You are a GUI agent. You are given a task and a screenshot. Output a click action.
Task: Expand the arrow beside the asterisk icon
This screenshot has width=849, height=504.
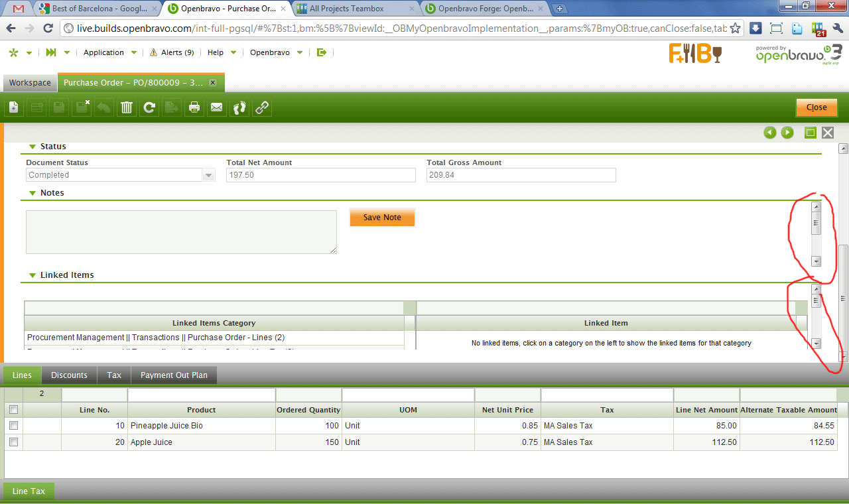point(29,53)
